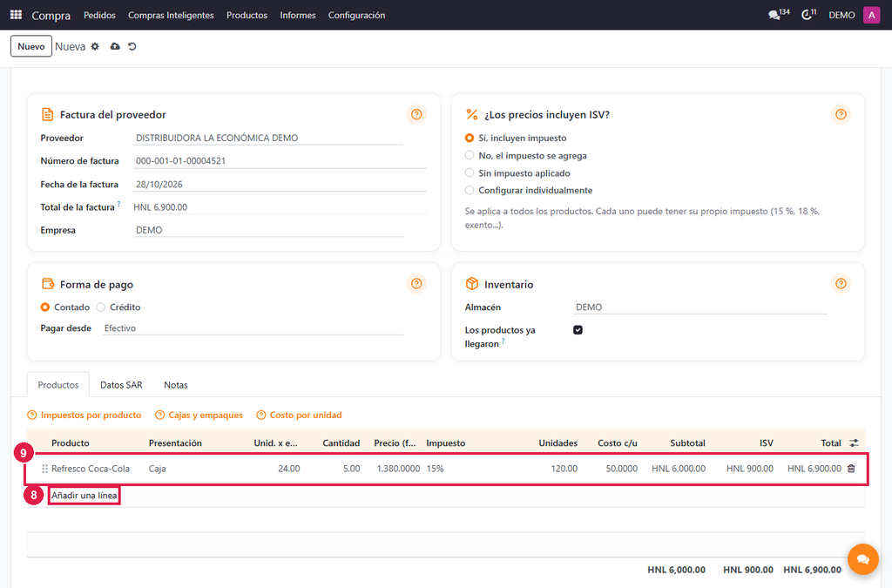The height and width of the screenshot is (588, 892).
Task: Open the Fecha de la factura date picker
Action: 280,185
